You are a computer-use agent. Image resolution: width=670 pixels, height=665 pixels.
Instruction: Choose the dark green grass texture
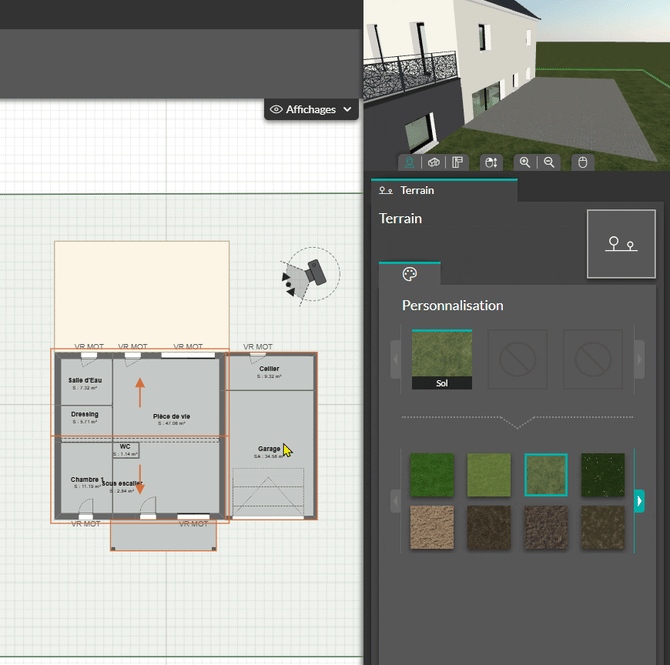(x=432, y=475)
